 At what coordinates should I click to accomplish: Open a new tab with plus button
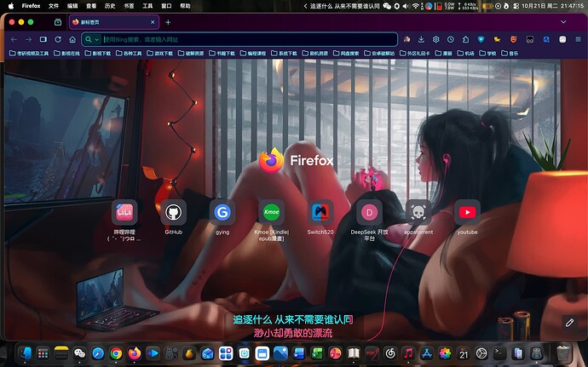tap(168, 22)
